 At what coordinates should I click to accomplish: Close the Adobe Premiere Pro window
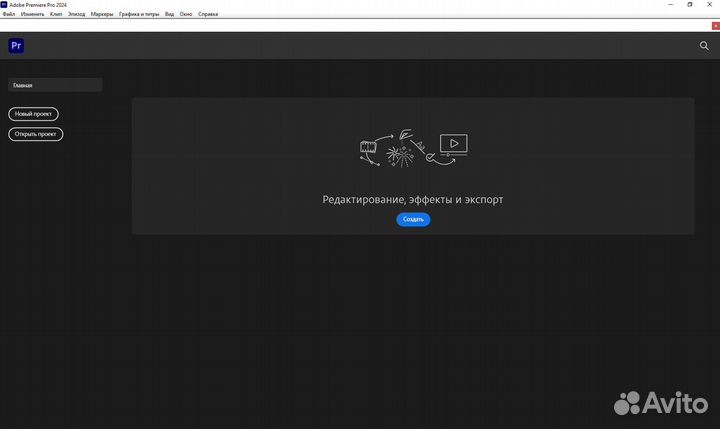pos(709,5)
